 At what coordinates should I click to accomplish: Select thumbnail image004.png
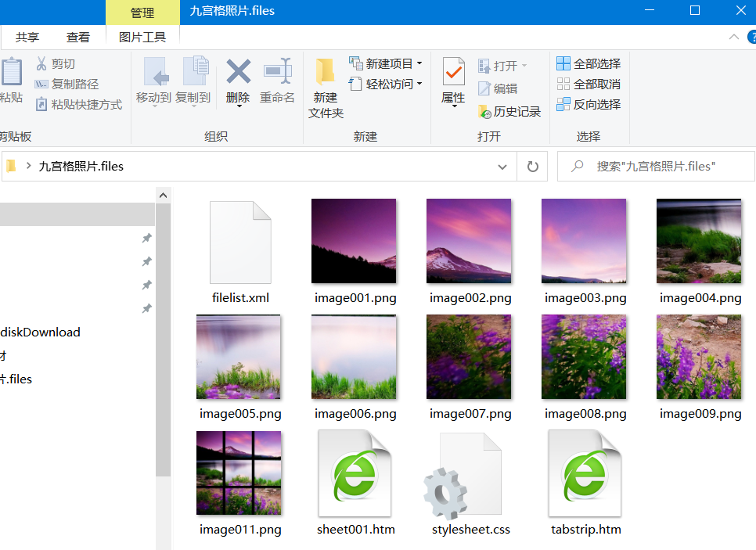point(699,241)
